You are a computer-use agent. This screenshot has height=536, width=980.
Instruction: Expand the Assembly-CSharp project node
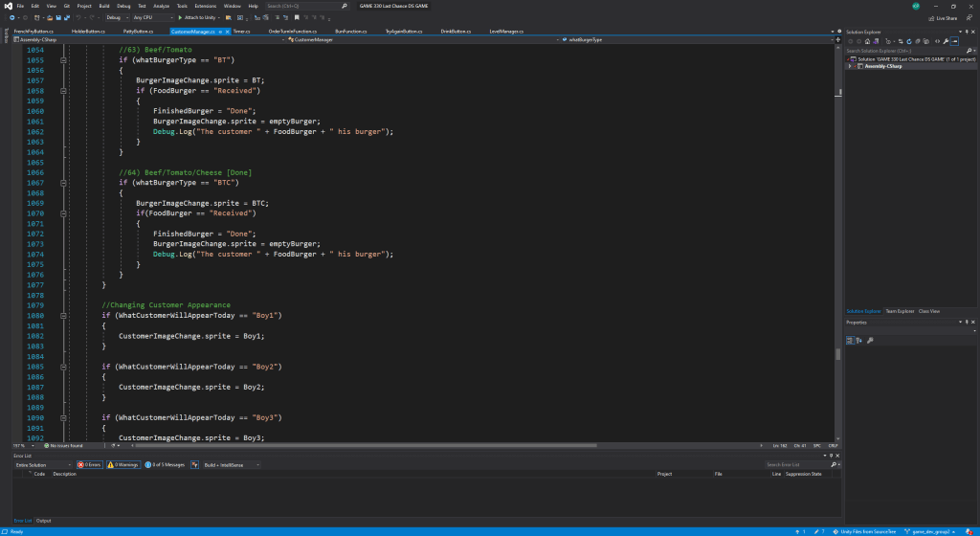coord(850,66)
